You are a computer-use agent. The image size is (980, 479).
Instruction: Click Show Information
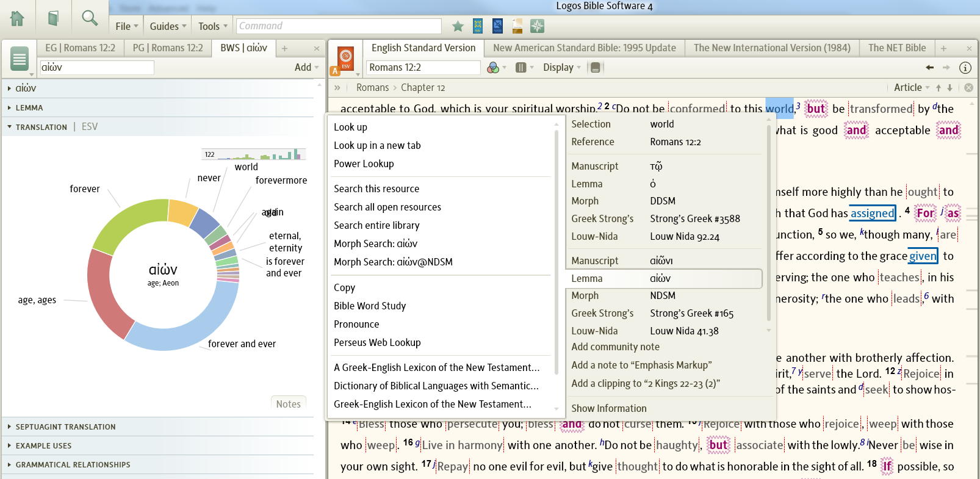pos(609,409)
